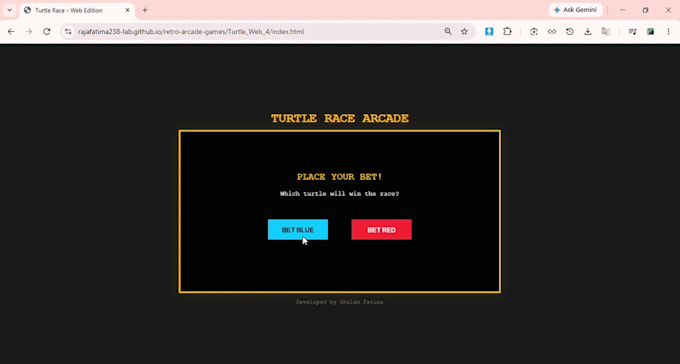Viewport: 680px width, 364px height.
Task: Click the forward navigation arrow
Action: (x=29, y=32)
